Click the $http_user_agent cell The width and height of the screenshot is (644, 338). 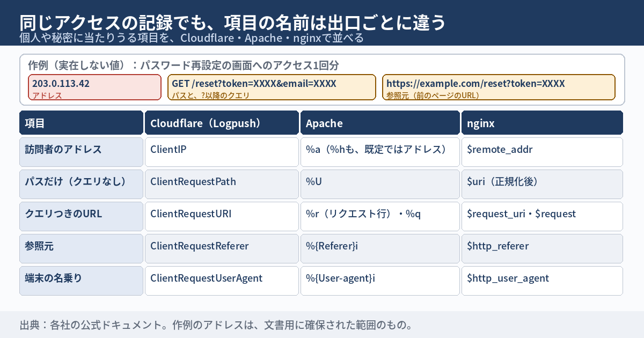(x=542, y=281)
